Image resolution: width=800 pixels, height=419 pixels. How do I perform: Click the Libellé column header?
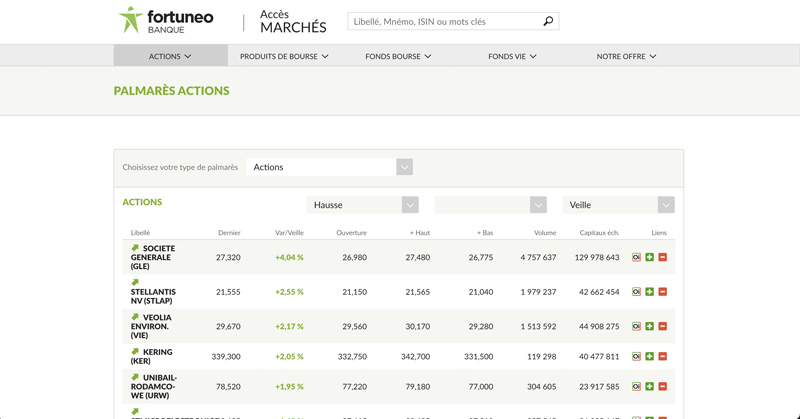(140, 233)
